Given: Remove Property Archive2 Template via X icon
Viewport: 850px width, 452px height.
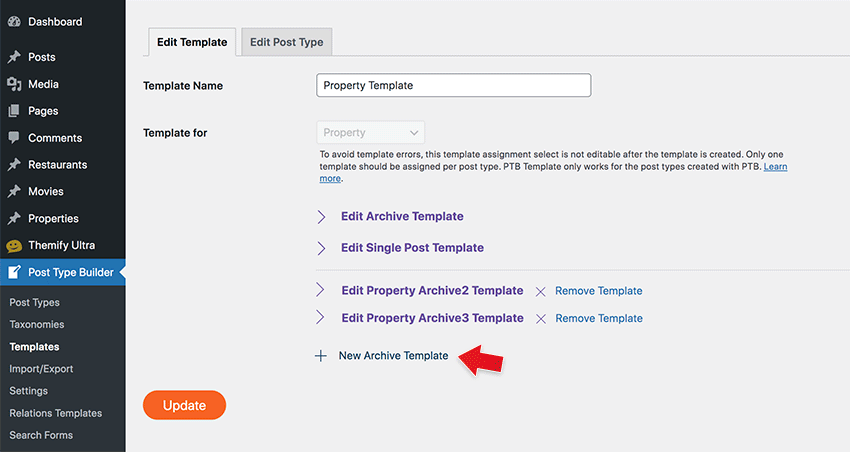Looking at the screenshot, I should tap(540, 292).
